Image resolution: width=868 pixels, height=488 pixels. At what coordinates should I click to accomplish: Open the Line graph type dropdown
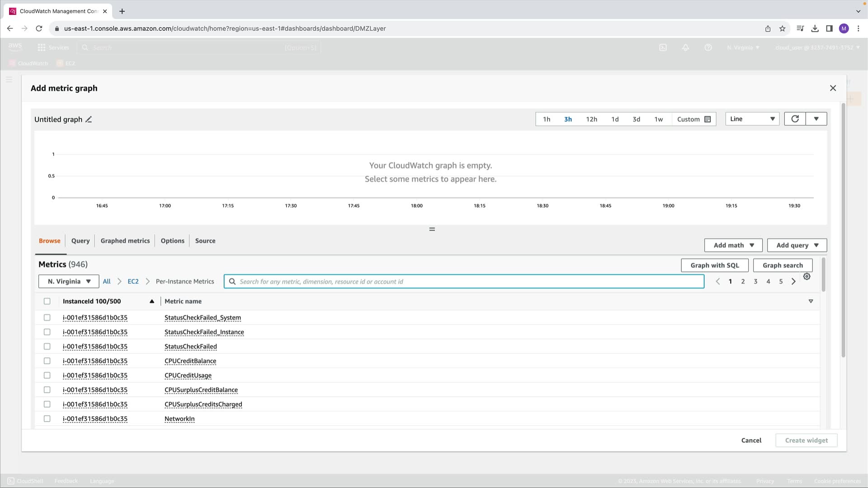[752, 119]
